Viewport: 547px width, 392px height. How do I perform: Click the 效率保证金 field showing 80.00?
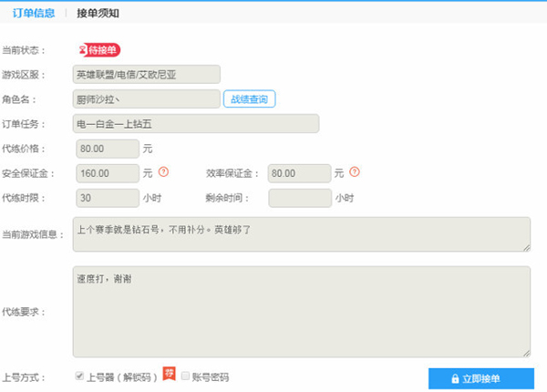pos(299,172)
